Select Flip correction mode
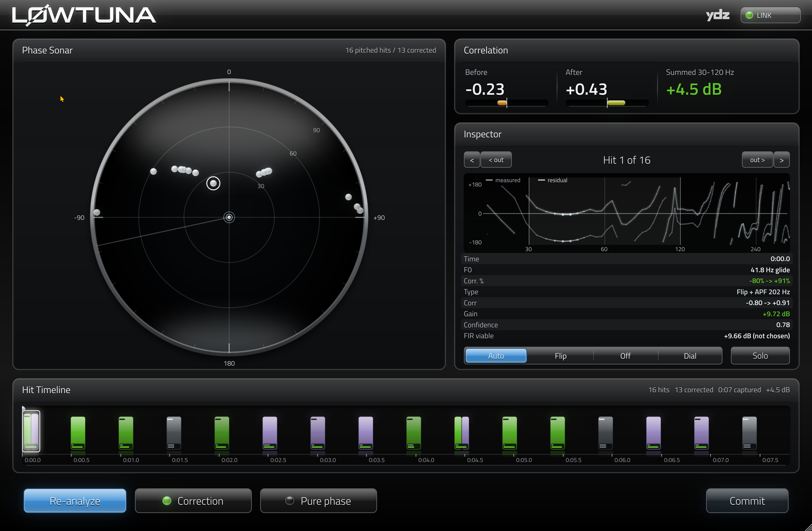Image resolution: width=812 pixels, height=531 pixels. click(x=561, y=356)
